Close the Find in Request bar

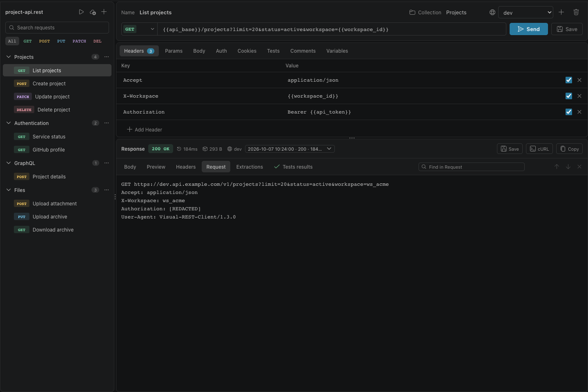click(579, 167)
